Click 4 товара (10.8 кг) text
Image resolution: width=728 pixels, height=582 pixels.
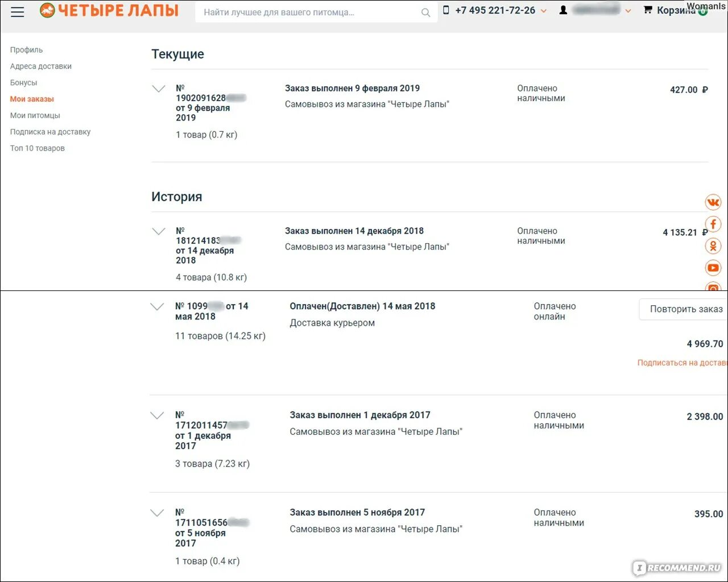211,277
